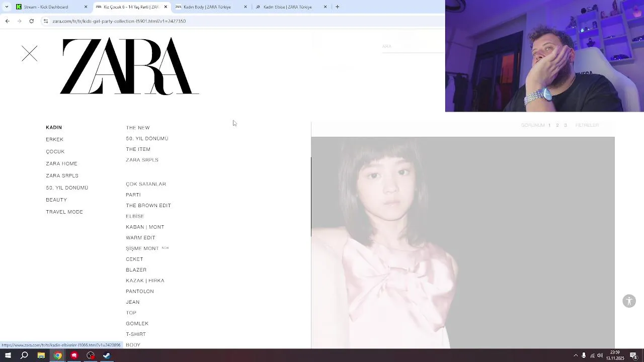Open ZARA SRPLS submenu link
The image size is (644, 362).
click(142, 160)
